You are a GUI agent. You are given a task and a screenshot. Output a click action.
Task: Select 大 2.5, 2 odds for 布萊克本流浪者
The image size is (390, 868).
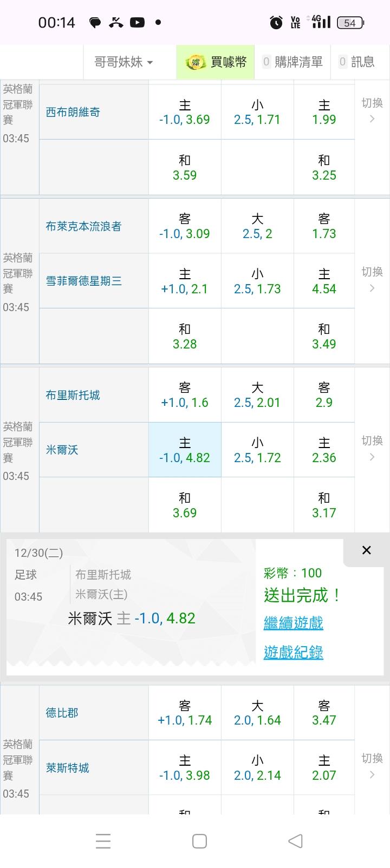[x=257, y=226]
